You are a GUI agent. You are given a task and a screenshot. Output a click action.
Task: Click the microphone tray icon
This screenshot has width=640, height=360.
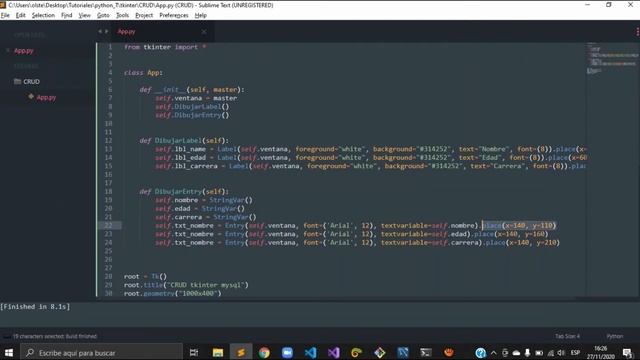coord(527,353)
